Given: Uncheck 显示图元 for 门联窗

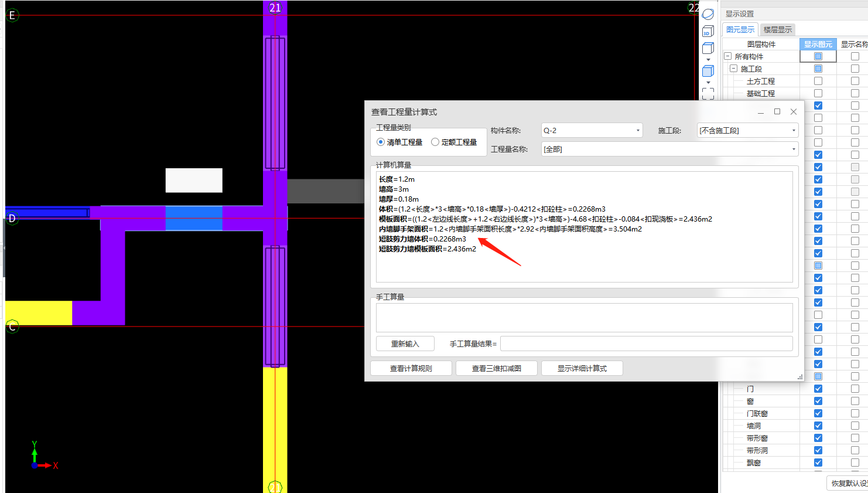Looking at the screenshot, I should coord(818,413).
